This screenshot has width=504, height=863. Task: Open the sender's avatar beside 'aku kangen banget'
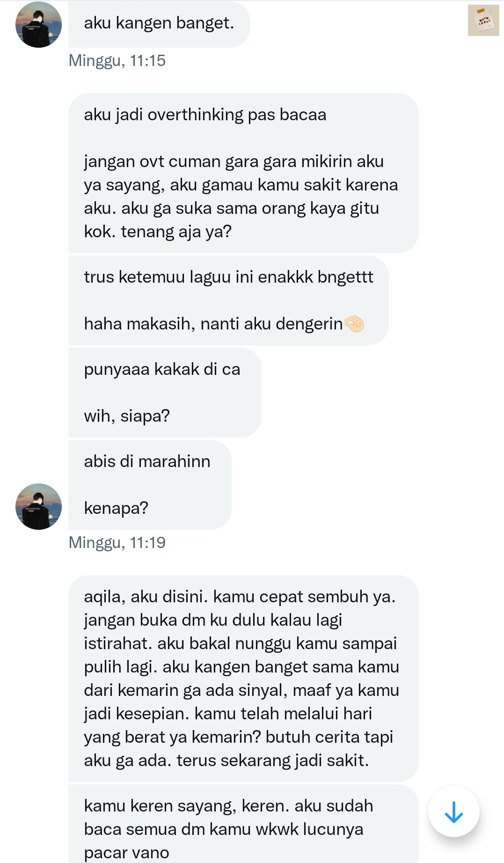click(x=38, y=24)
